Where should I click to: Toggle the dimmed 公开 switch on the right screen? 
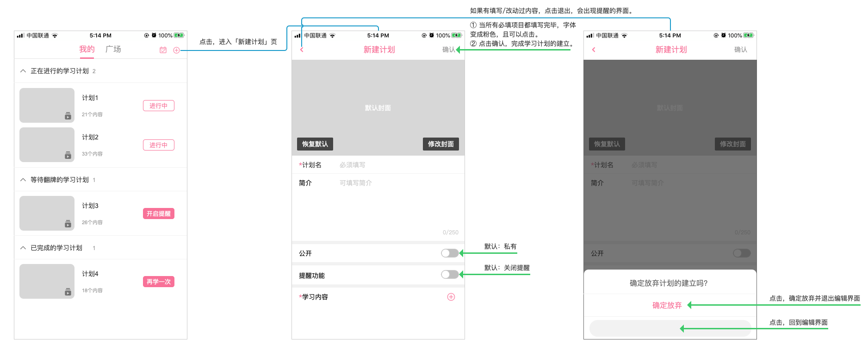click(x=742, y=253)
